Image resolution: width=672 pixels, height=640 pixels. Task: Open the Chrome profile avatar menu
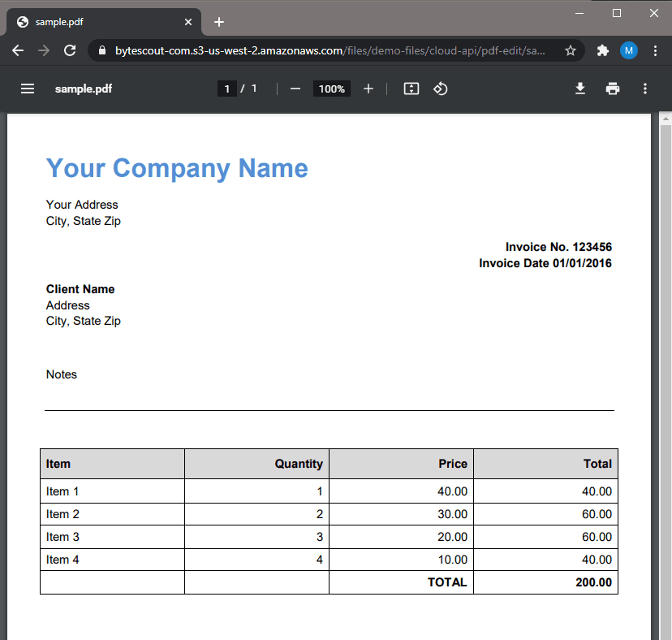(x=629, y=50)
